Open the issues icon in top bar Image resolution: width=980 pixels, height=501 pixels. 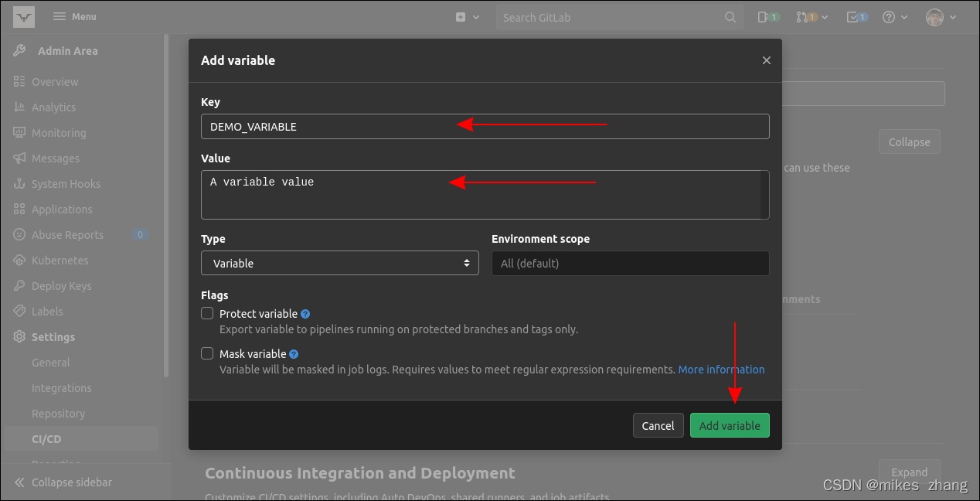coord(768,17)
